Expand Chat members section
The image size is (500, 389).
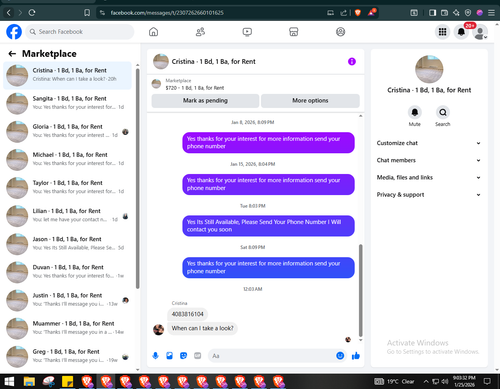click(429, 160)
